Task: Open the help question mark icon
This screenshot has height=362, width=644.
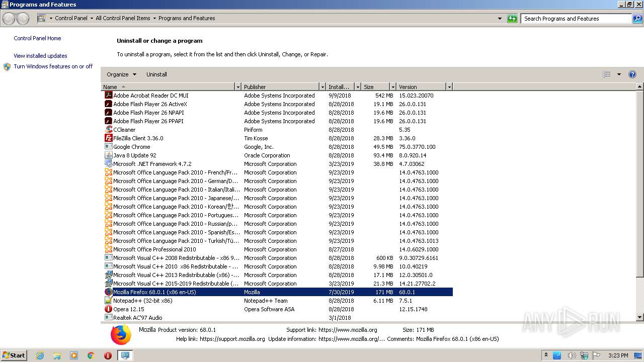Action: coord(632,74)
